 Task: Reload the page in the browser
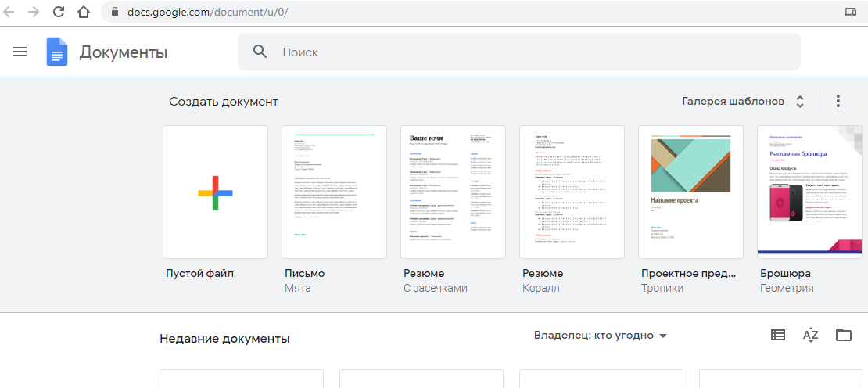59,12
